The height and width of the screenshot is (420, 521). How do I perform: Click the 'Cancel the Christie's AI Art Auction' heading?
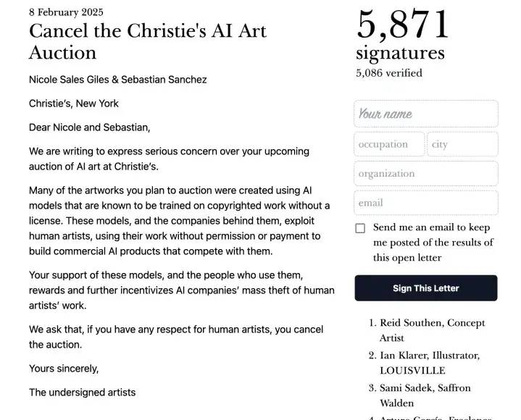point(148,41)
